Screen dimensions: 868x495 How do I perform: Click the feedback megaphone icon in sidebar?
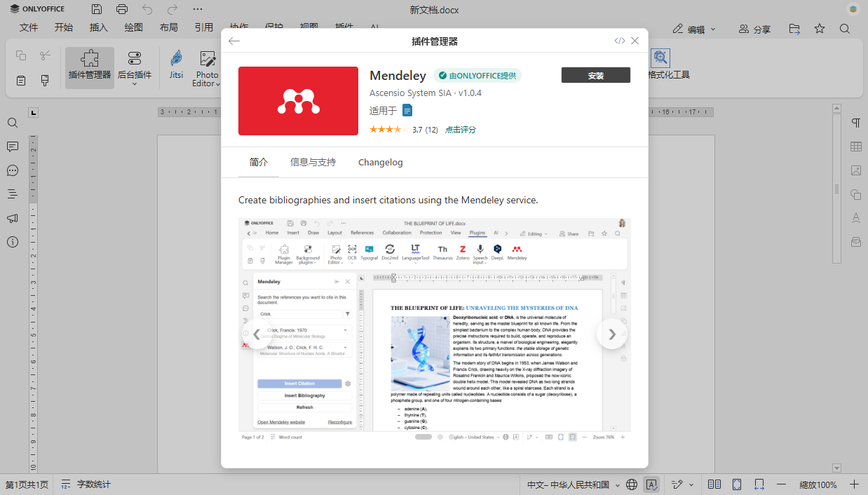pos(13,218)
